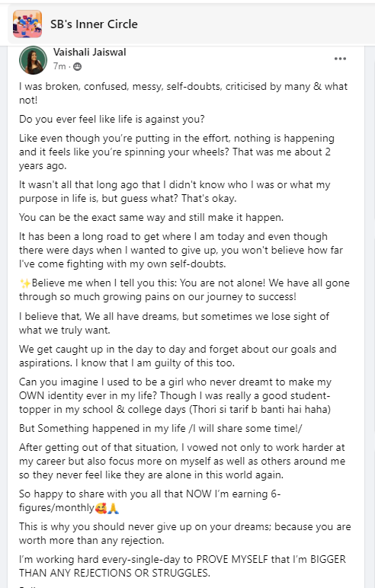375x588 pixels.
Task: Click the 7m post timestamp
Action: (x=59, y=66)
